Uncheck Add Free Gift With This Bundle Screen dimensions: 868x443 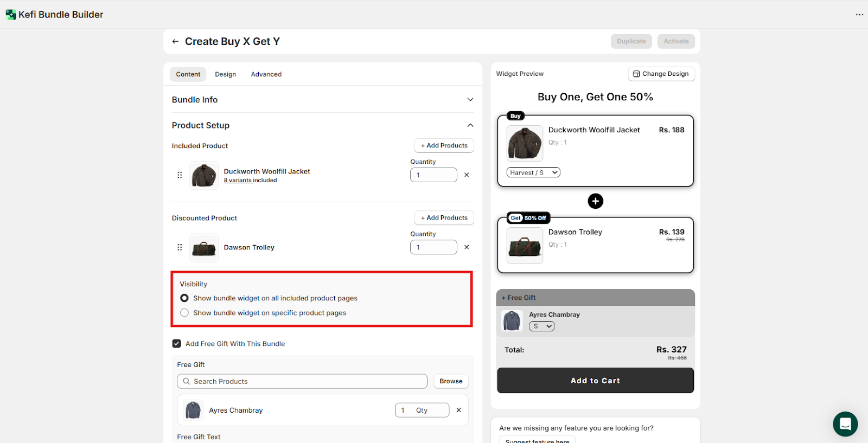[x=177, y=344]
